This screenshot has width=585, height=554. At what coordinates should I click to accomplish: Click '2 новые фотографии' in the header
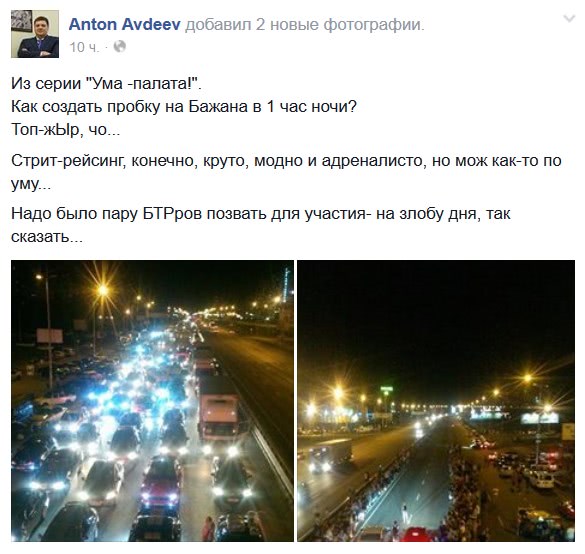[340, 25]
